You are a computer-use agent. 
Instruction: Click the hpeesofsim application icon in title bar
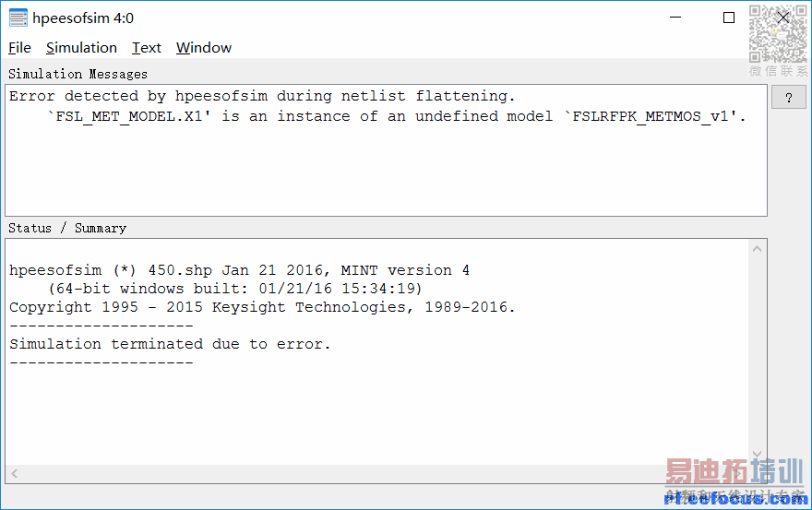[x=18, y=18]
